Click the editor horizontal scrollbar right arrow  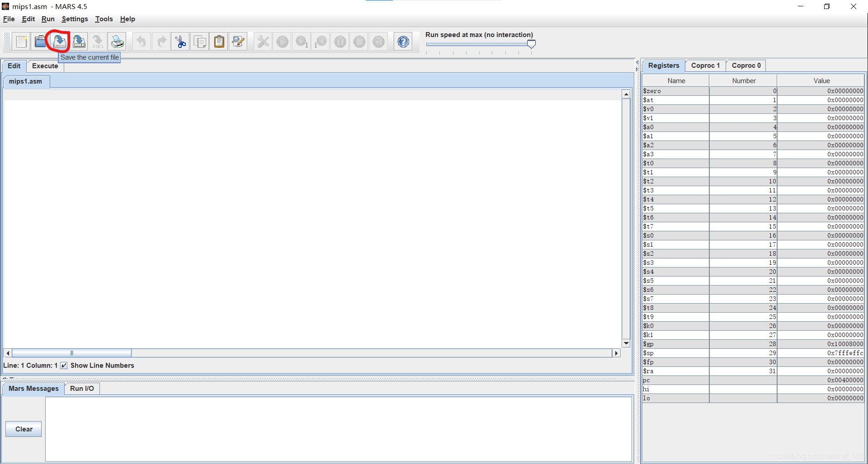616,353
